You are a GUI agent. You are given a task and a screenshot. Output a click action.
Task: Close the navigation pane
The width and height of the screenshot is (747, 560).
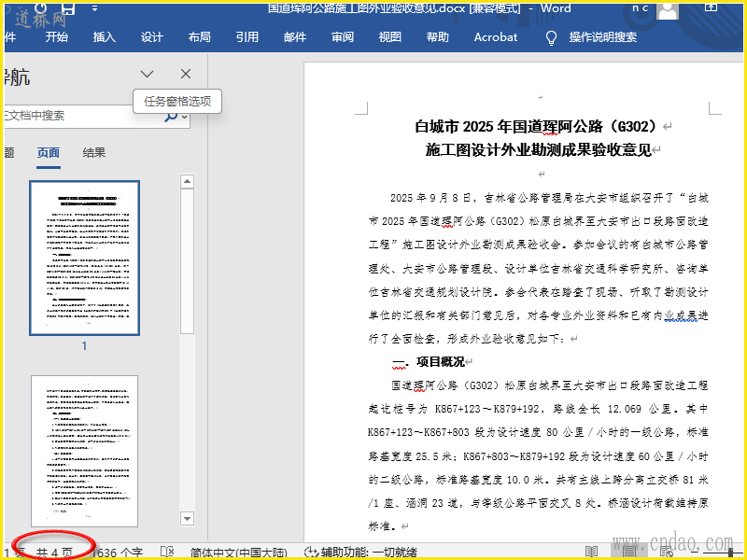click(x=186, y=74)
